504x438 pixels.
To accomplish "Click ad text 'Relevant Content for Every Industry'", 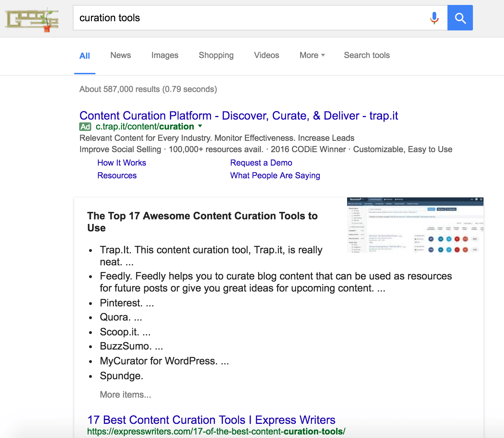I will pos(146,138).
